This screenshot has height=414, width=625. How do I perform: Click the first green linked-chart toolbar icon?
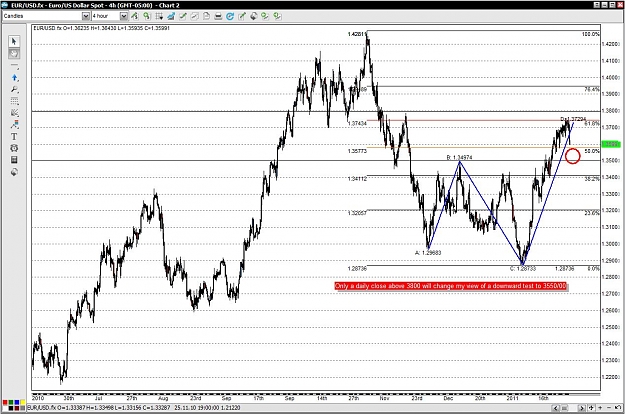[265, 16]
